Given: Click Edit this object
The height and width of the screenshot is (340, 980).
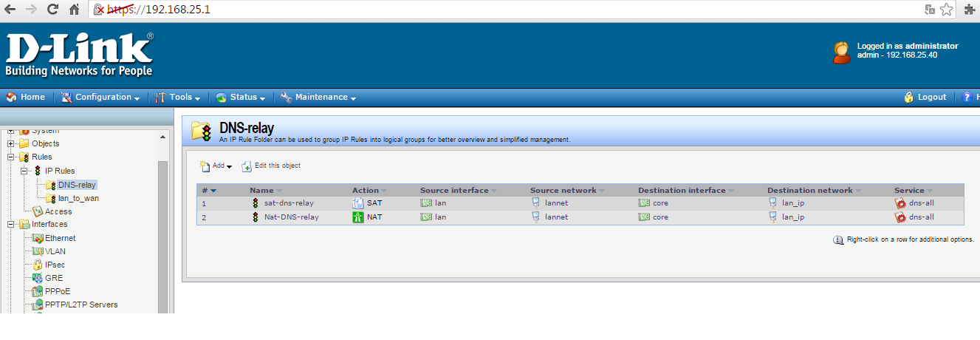Looking at the screenshot, I should (271, 166).
